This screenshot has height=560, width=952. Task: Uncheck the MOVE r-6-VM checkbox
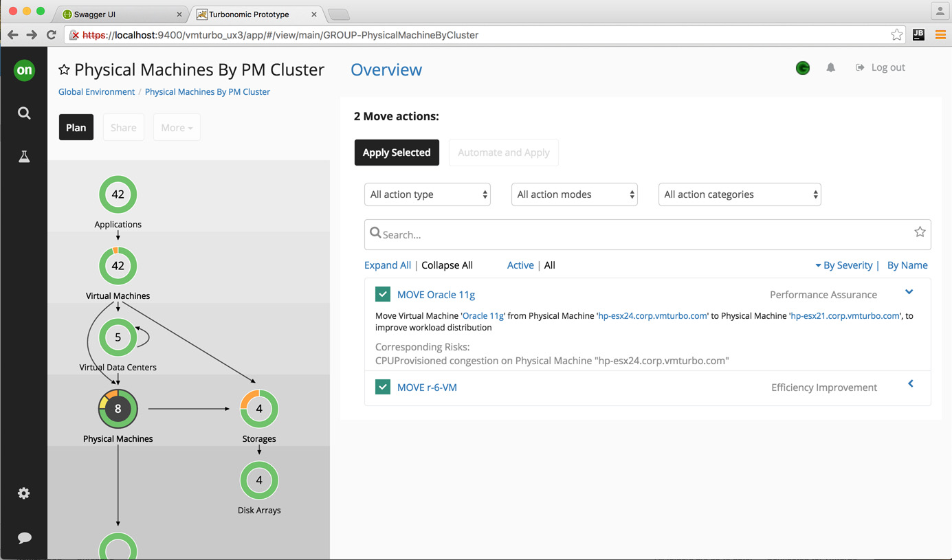pyautogui.click(x=383, y=387)
